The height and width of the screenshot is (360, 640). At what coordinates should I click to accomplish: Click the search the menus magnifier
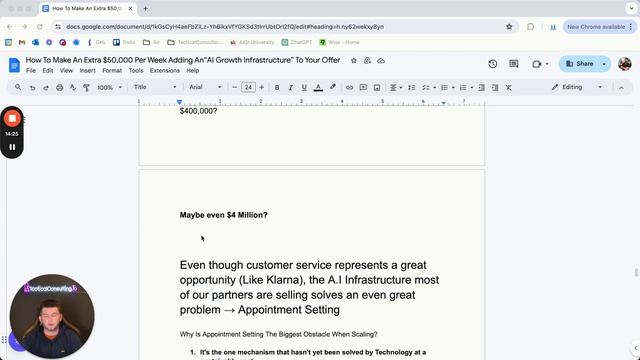[18, 87]
